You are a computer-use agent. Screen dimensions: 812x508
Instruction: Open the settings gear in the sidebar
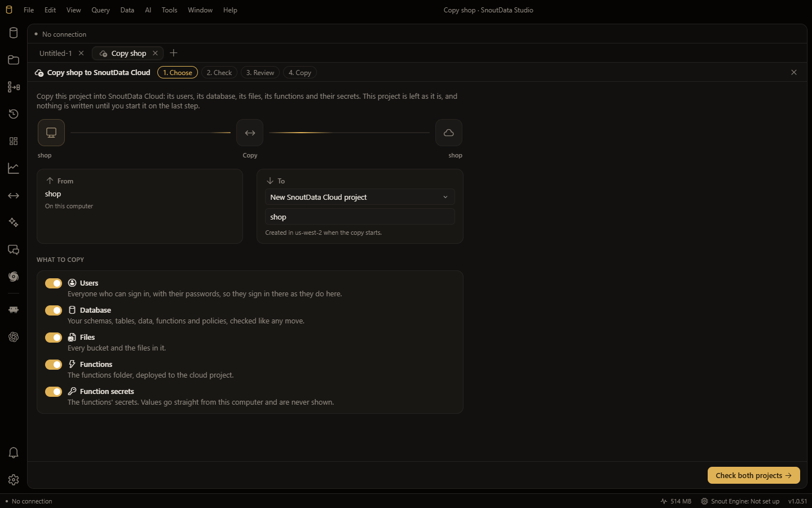(14, 480)
